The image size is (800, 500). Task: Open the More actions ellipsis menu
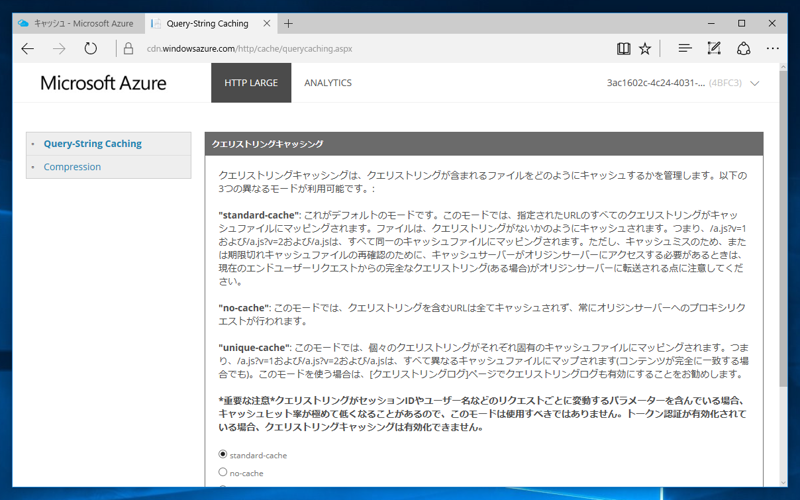tap(772, 48)
